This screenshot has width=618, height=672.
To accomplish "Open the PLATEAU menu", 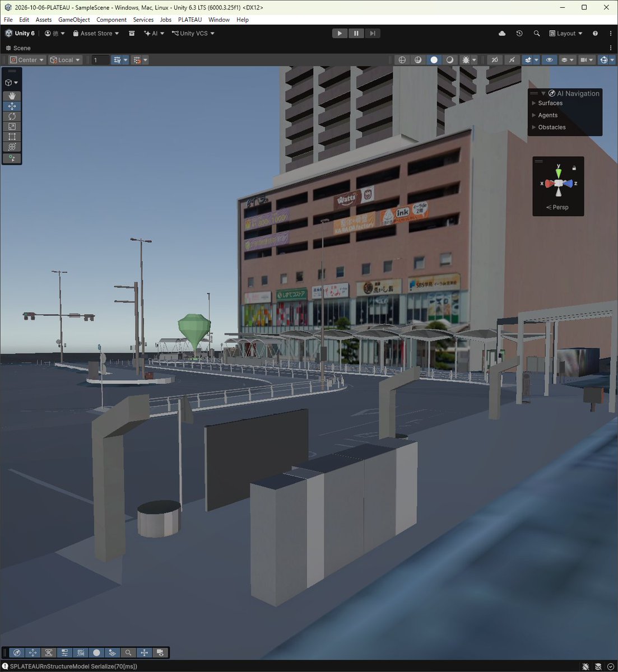I will coord(190,20).
